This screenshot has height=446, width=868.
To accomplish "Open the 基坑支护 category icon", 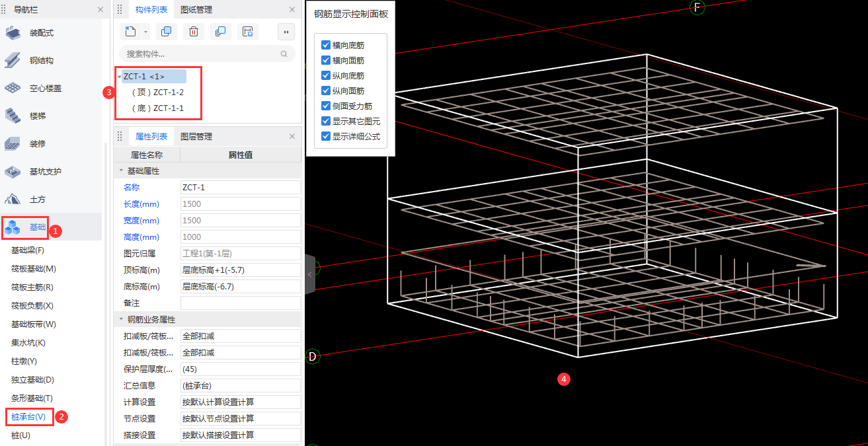I will coord(13,171).
